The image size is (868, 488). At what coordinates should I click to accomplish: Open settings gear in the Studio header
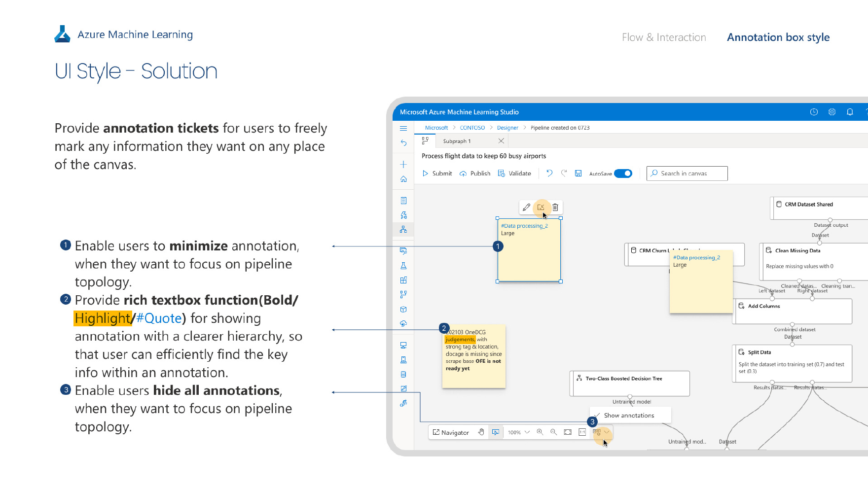pos(832,112)
